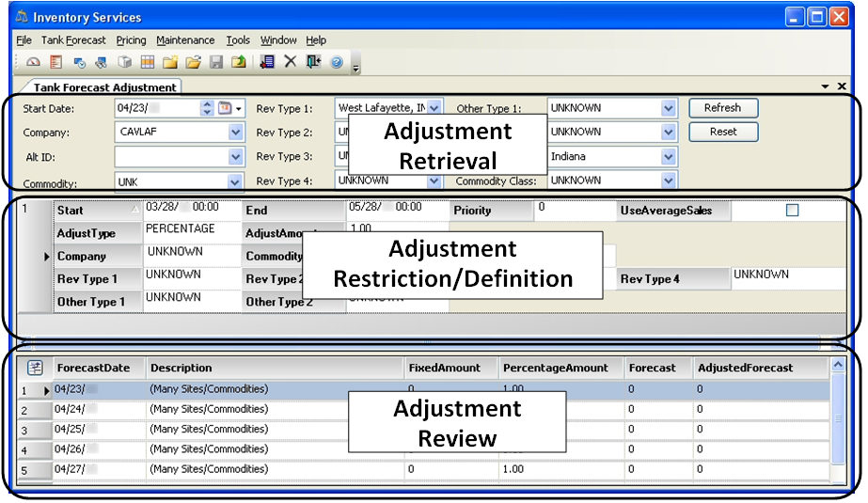
Task: Click the Start Date spinner arrows
Action: tap(208, 108)
